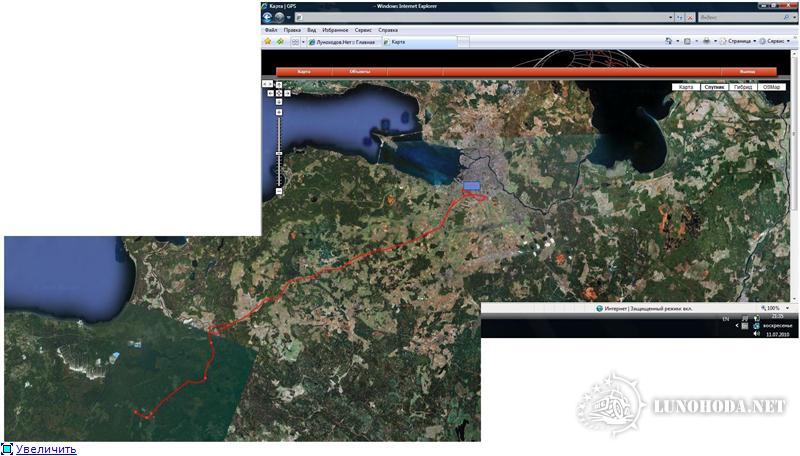Click the center map pan control
The image size is (800, 456).
click(x=279, y=93)
